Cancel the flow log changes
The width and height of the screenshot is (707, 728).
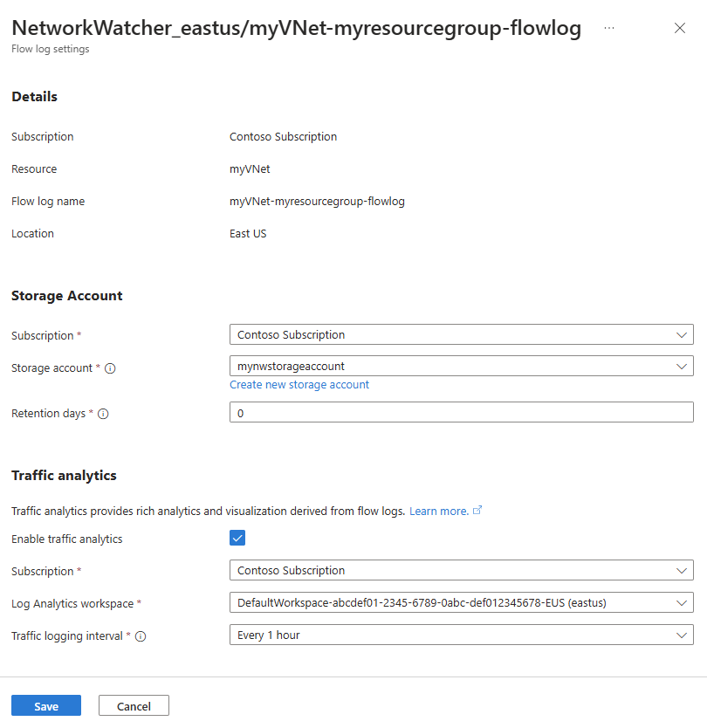point(134,705)
